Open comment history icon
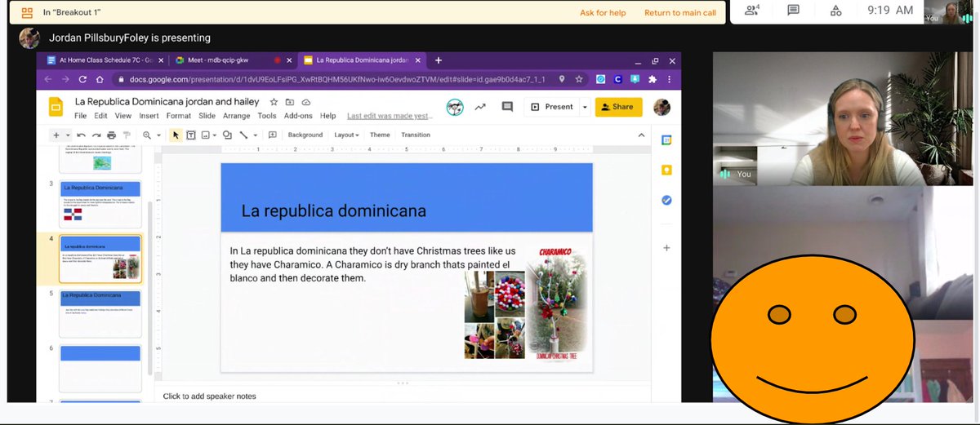 coord(507,107)
